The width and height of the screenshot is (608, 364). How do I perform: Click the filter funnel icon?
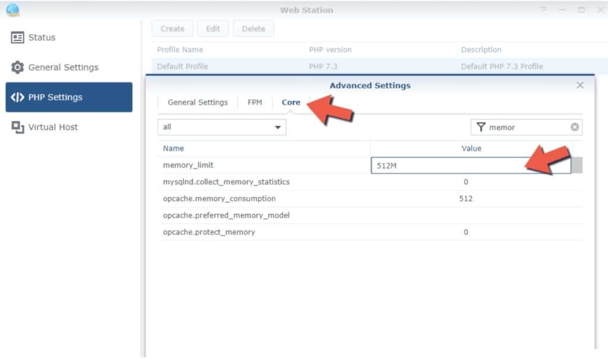click(481, 127)
